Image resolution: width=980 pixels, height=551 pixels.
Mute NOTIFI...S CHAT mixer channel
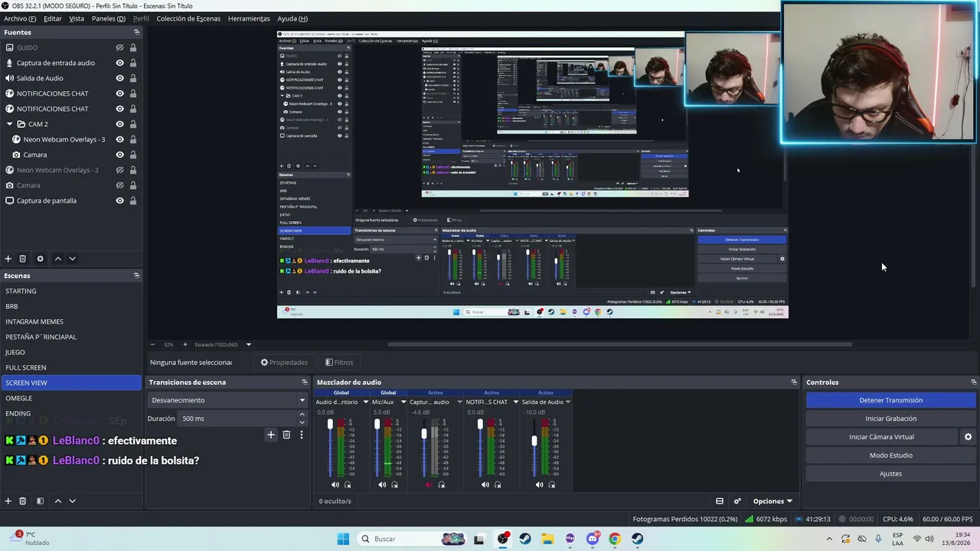click(485, 484)
